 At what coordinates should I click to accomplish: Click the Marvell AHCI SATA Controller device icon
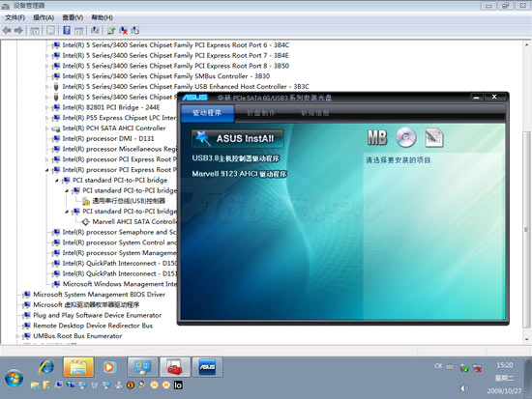(86, 221)
